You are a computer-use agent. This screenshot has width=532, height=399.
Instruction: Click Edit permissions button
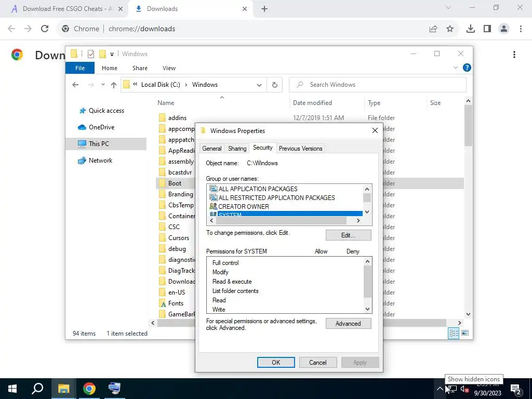[x=348, y=235]
